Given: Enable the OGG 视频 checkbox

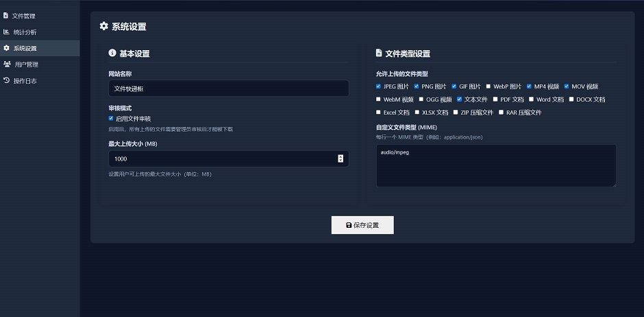Looking at the screenshot, I should [x=421, y=99].
